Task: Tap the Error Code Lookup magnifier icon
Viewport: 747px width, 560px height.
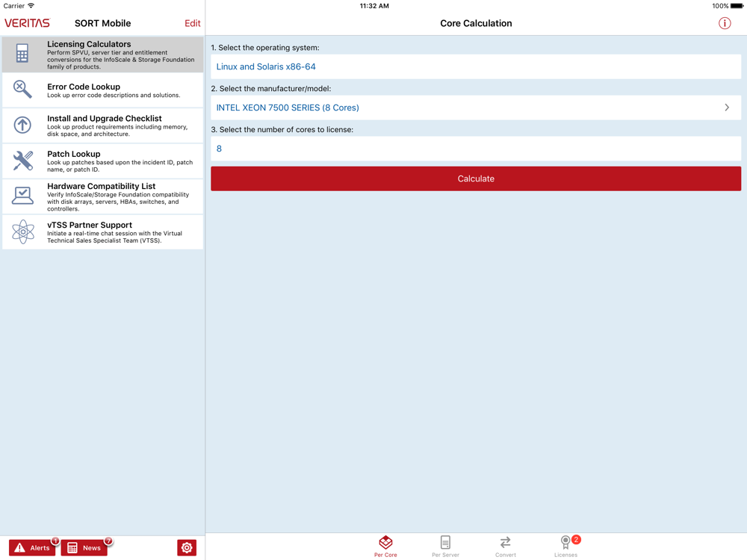Action: tap(22, 89)
